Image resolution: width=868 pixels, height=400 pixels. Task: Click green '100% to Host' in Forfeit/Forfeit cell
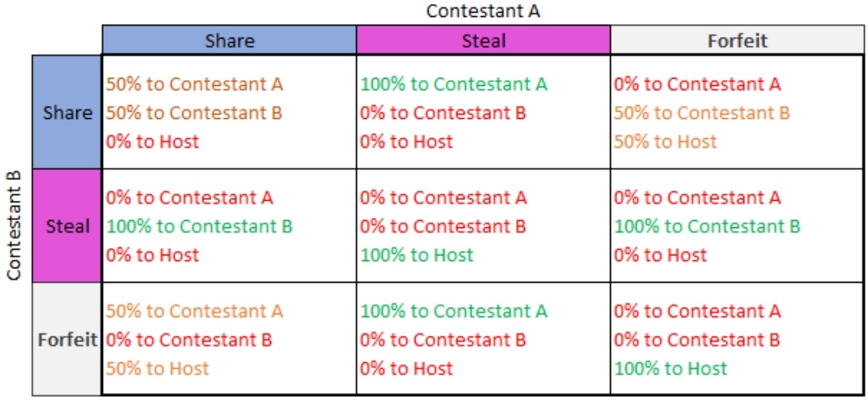pos(670,368)
